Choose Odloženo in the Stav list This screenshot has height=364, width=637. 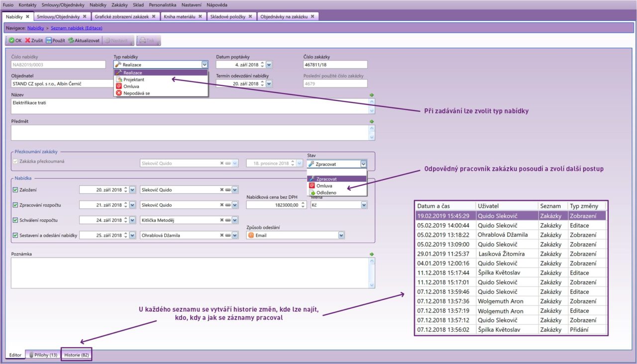click(x=337, y=192)
